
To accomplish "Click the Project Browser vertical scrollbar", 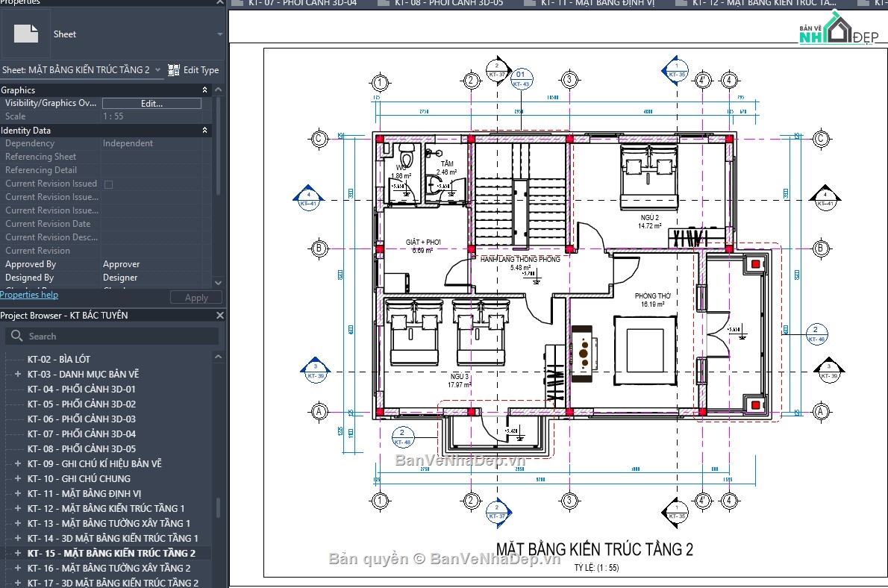I will 218,507.
